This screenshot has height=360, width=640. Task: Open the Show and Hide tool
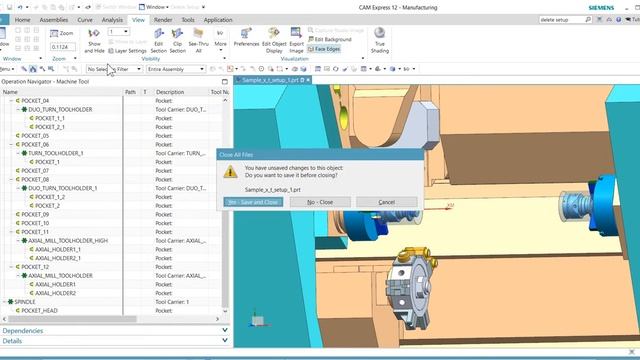(94, 41)
